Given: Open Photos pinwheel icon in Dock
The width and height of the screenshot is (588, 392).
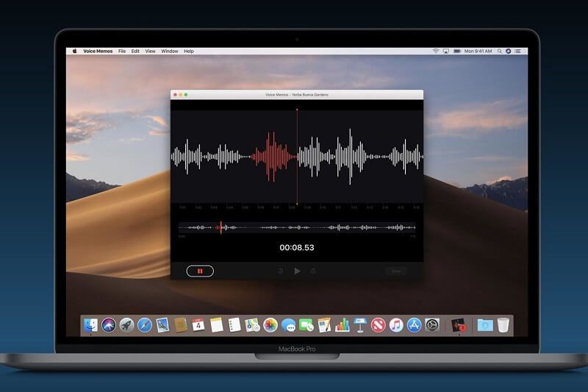Looking at the screenshot, I should 270,325.
